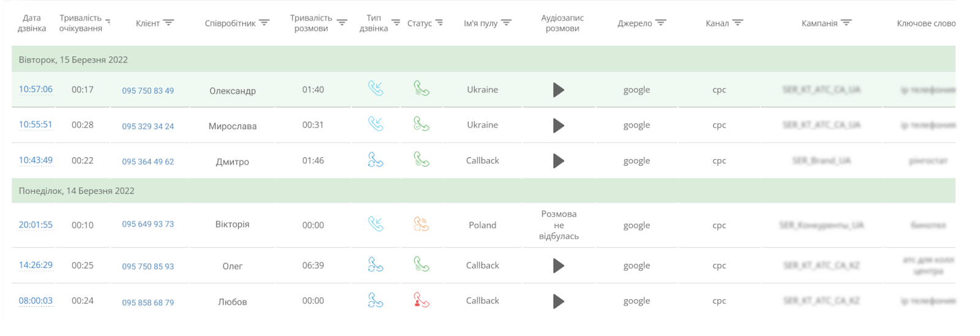This screenshot has height=336, width=980.
Task: Click phone number 095 329 34 24
Action: tap(148, 126)
